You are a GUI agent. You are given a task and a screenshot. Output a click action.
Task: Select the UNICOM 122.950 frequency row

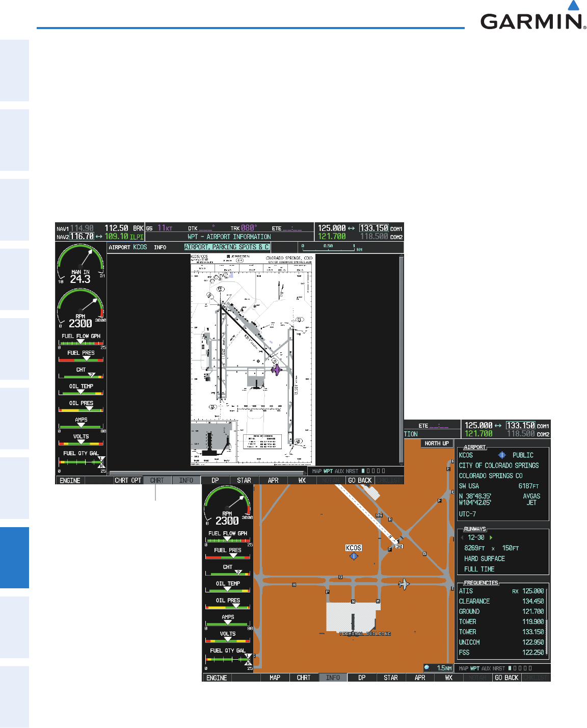click(x=501, y=642)
